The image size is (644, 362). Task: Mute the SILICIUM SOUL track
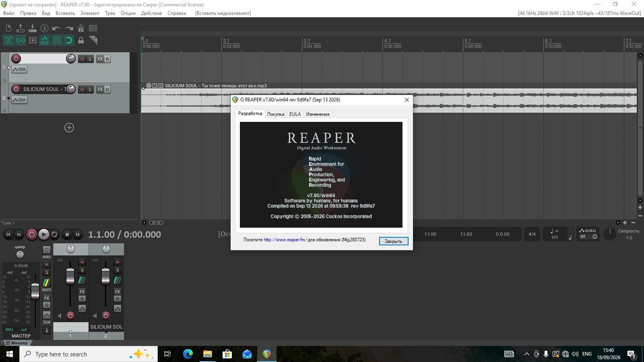coord(82,89)
